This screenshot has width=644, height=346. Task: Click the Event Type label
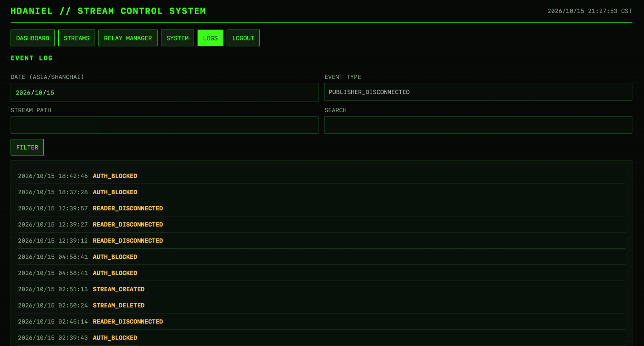[343, 77]
